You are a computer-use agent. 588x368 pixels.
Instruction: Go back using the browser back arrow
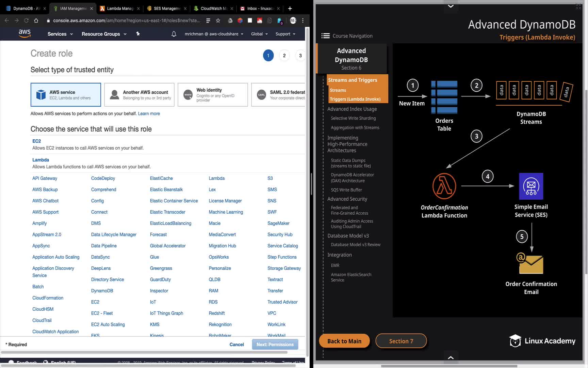[x=7, y=20]
